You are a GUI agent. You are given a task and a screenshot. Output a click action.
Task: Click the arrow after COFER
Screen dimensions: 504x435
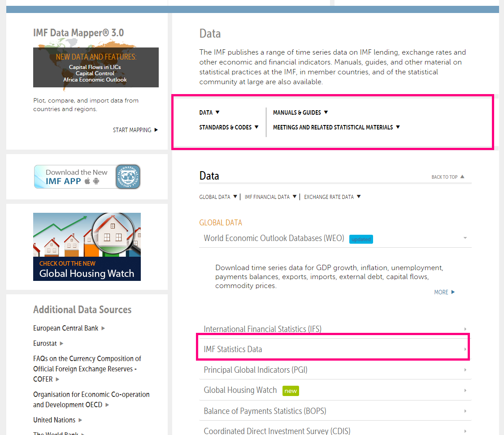pos(57,379)
